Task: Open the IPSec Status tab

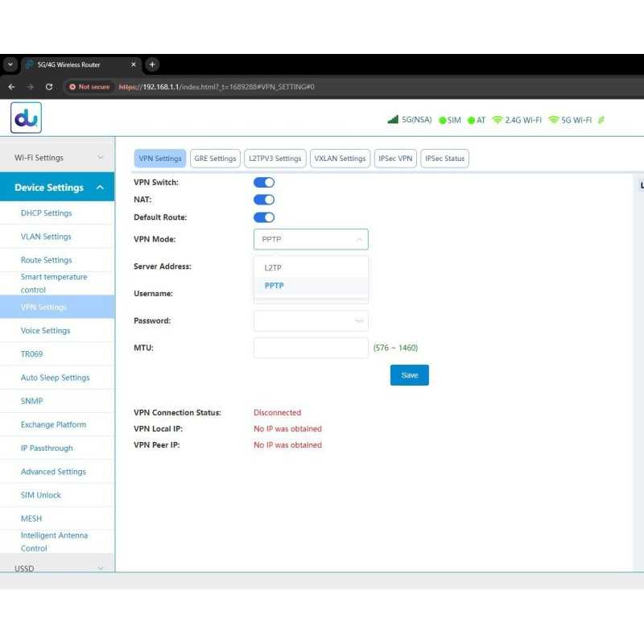Action: (x=444, y=159)
